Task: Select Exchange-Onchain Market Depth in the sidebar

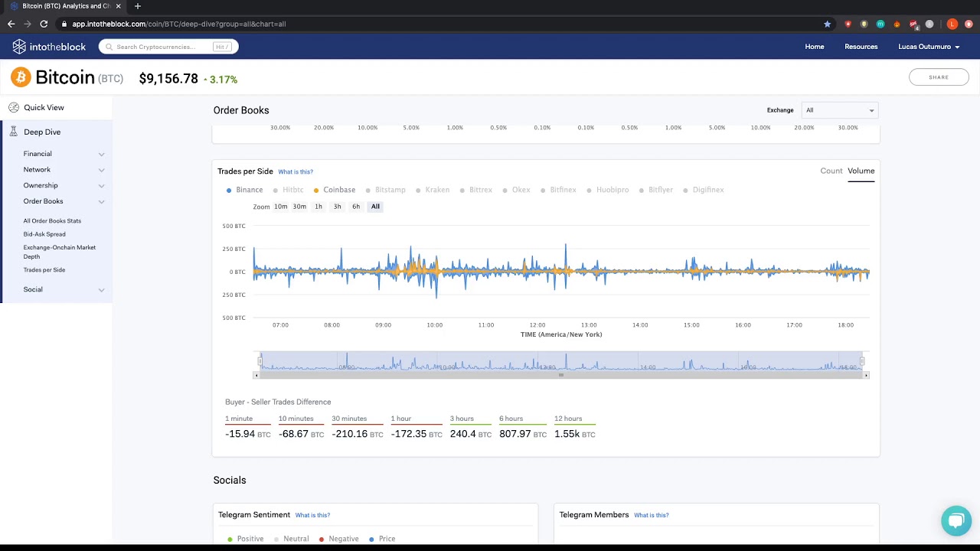Action: click(x=60, y=252)
